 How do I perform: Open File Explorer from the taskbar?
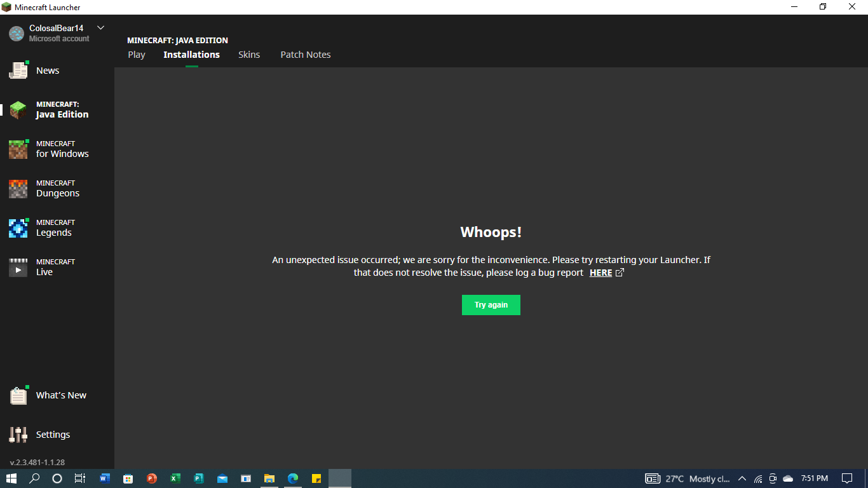pyautogui.click(x=269, y=478)
